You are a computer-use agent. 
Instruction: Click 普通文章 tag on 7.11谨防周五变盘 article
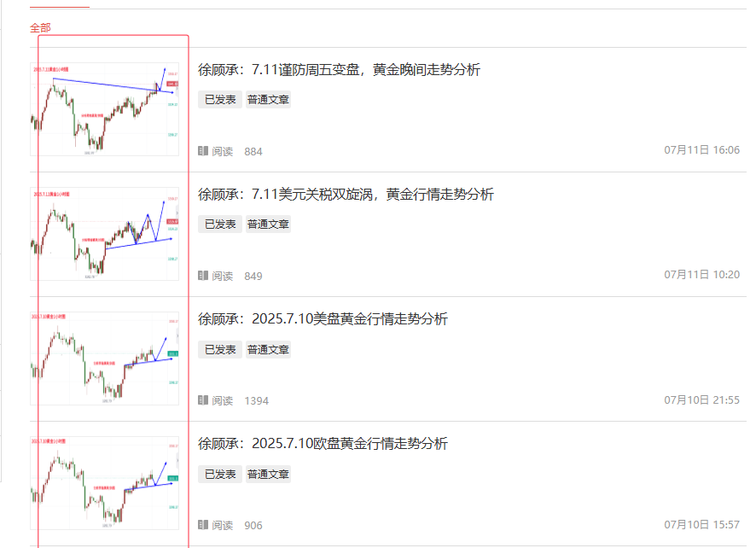point(268,99)
